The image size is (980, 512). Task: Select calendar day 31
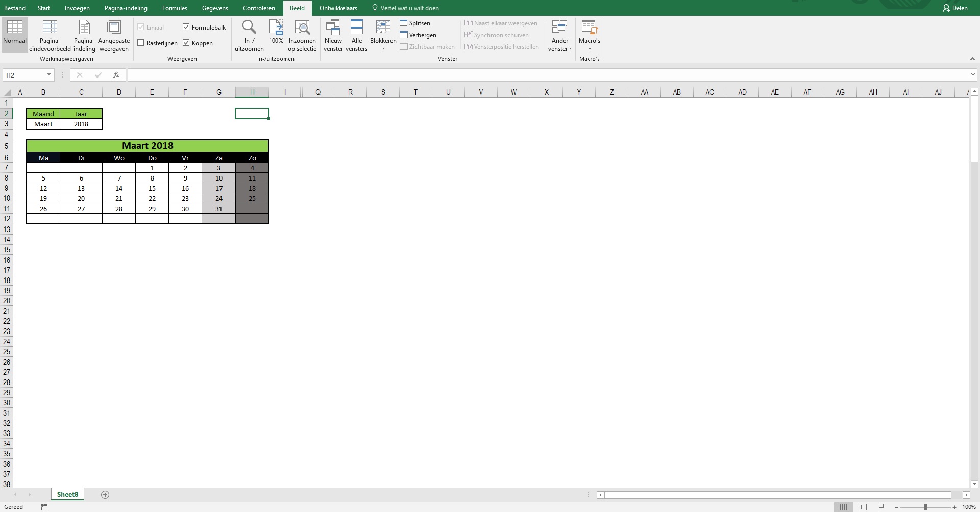point(219,209)
